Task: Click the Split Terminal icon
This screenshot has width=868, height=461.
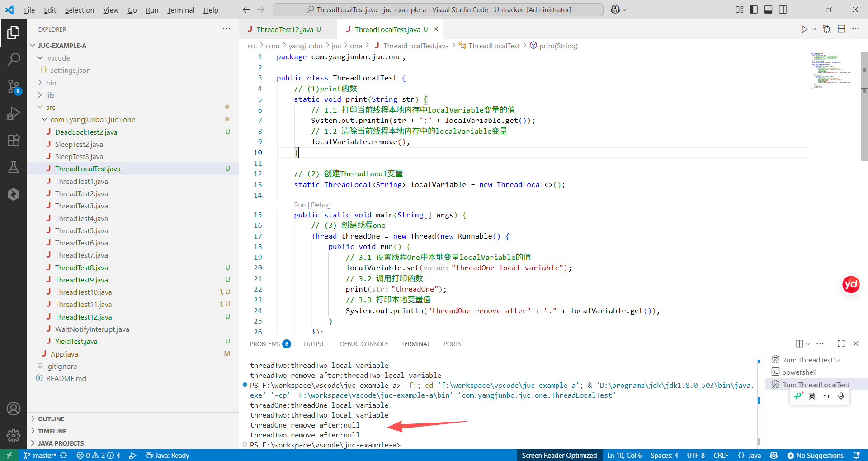Action: coord(799,343)
